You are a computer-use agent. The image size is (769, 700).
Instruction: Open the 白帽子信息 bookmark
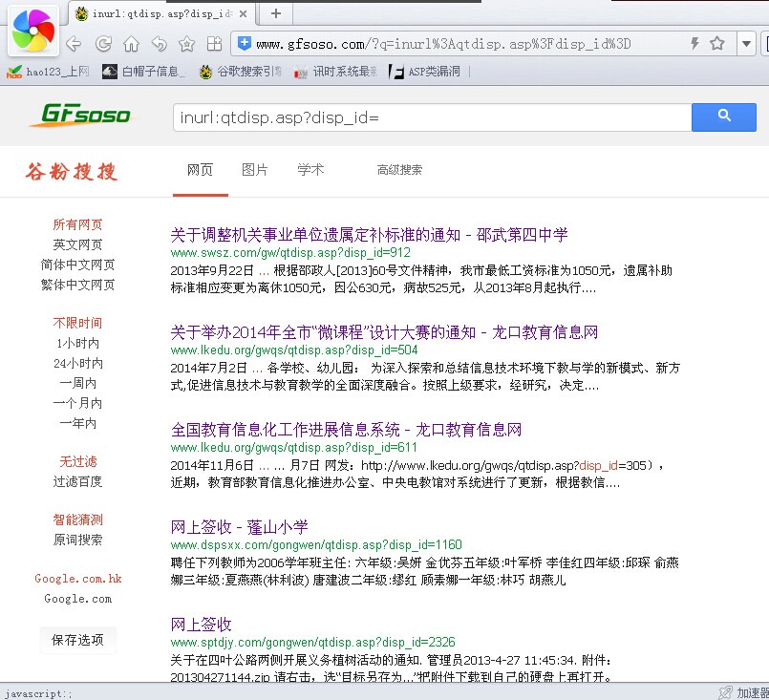click(143, 72)
